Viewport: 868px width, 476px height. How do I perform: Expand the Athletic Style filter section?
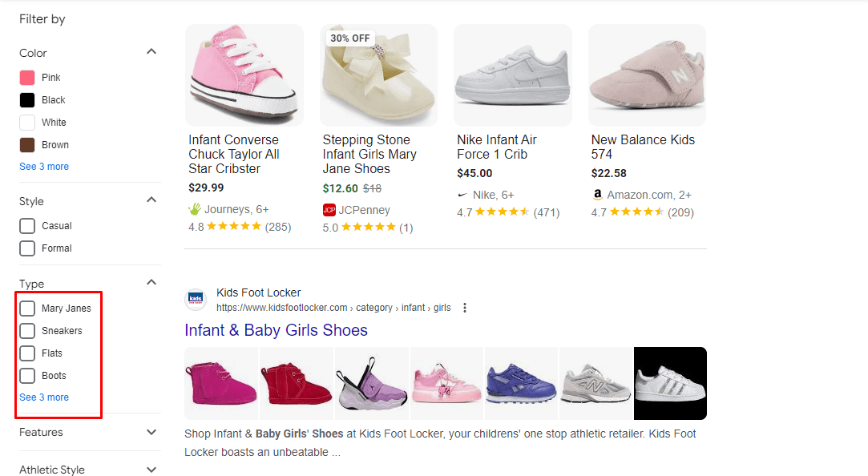[x=151, y=470]
